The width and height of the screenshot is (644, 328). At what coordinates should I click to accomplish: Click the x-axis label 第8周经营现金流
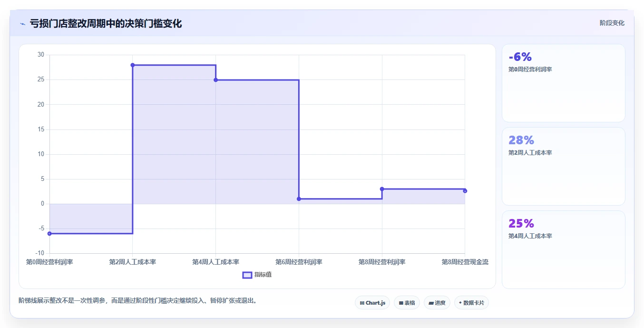click(465, 262)
